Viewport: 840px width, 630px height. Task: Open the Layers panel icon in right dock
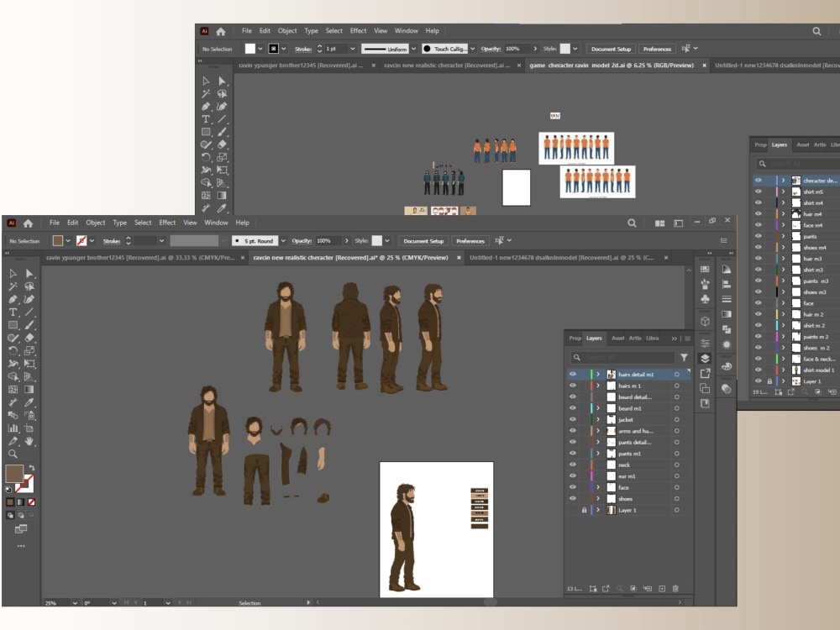[705, 359]
